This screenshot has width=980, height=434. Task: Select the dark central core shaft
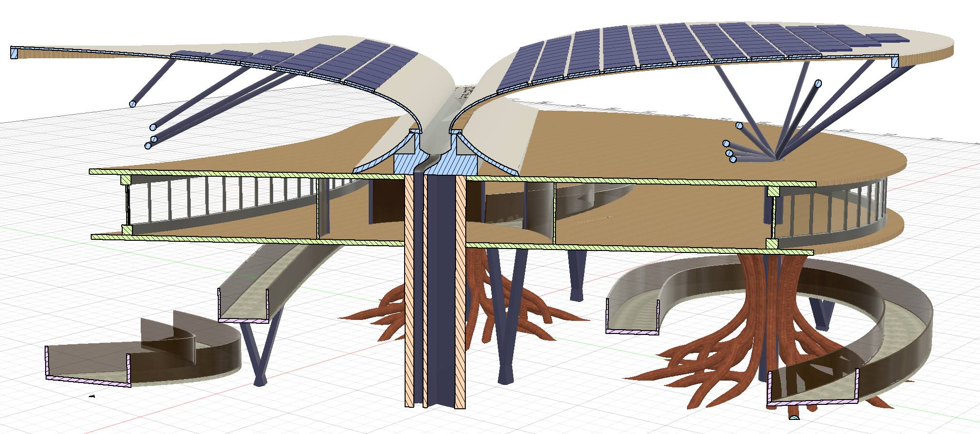pyautogui.click(x=441, y=291)
